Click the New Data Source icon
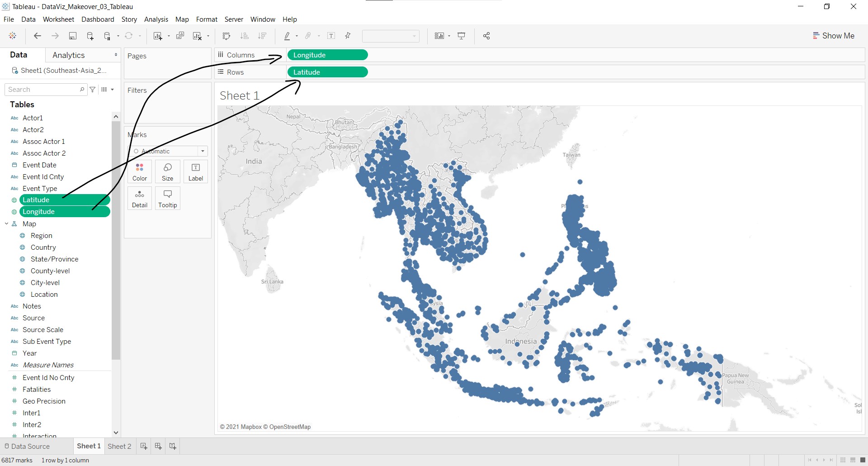This screenshot has width=868, height=466. [90, 36]
